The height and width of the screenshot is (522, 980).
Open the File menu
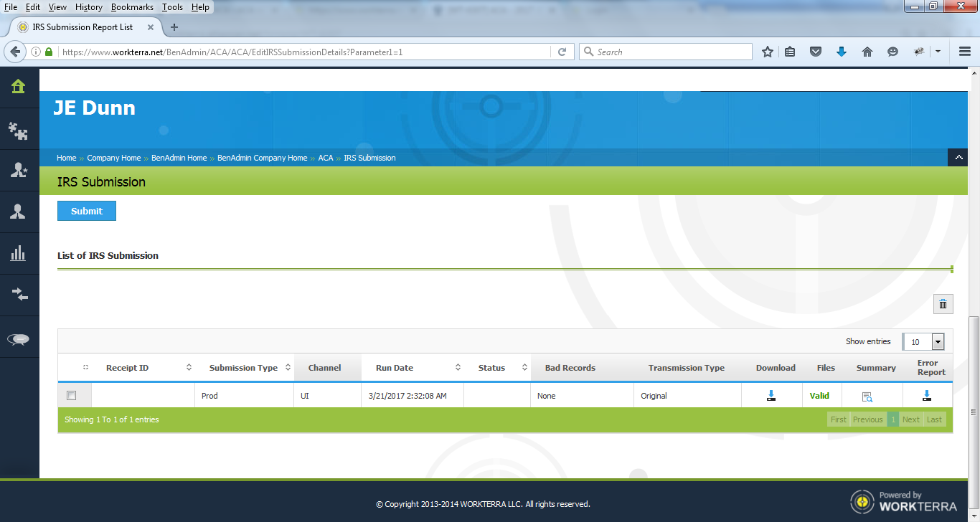(11, 6)
